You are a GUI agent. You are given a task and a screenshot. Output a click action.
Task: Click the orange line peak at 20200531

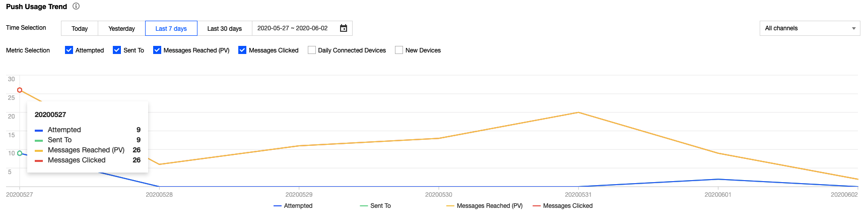point(578,113)
